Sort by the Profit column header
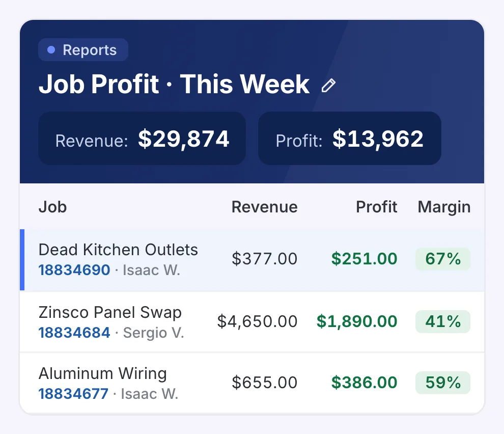The image size is (504, 434). pyautogui.click(x=376, y=206)
